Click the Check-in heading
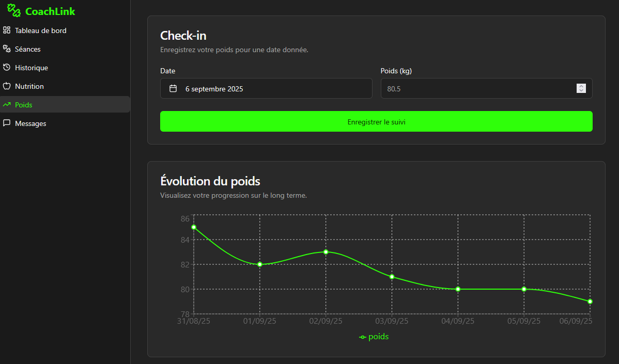 183,36
